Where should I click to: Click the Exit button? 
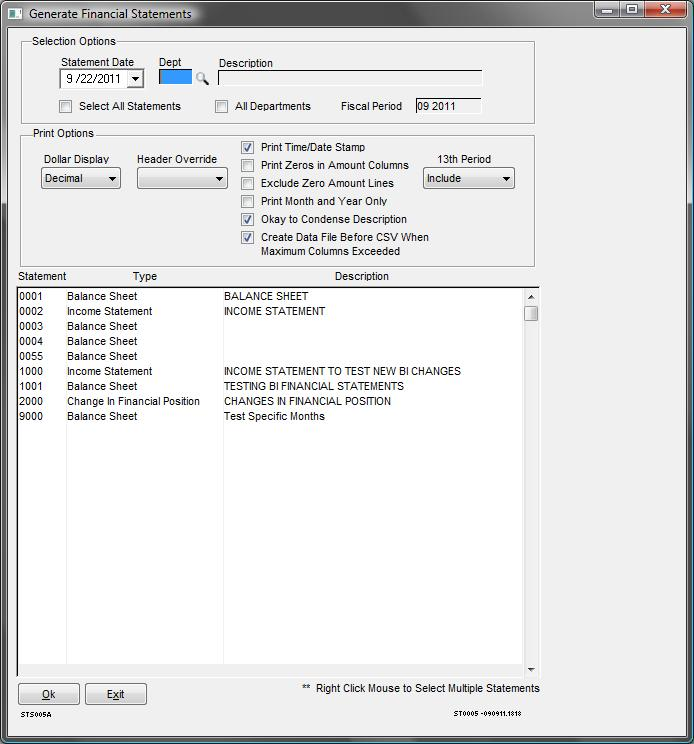[116, 694]
